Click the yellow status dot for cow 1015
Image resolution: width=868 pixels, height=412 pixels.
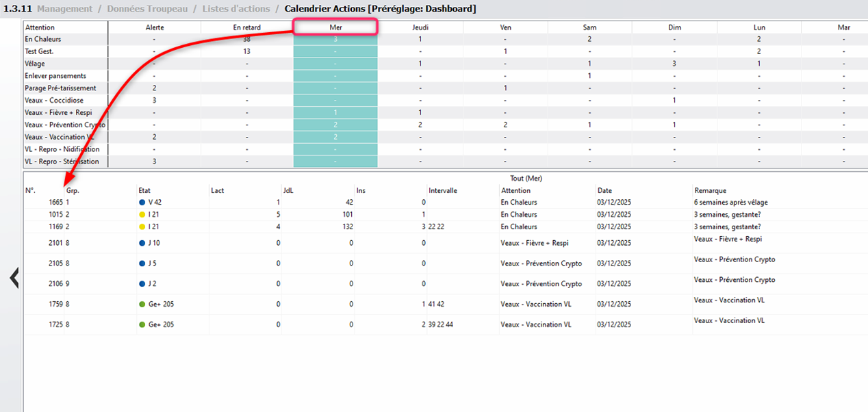pos(142,215)
